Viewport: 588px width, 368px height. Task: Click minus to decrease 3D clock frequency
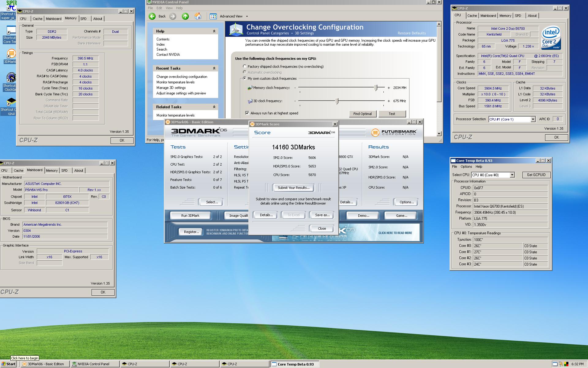click(x=295, y=101)
